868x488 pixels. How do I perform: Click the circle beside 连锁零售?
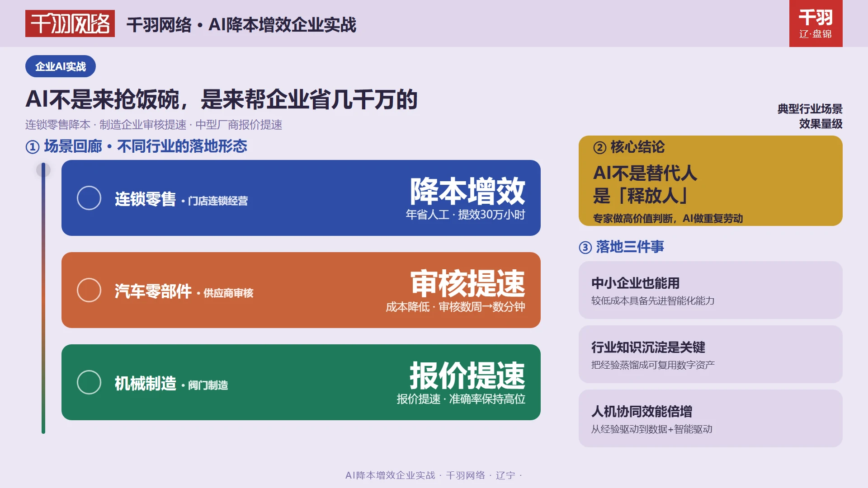point(89,198)
